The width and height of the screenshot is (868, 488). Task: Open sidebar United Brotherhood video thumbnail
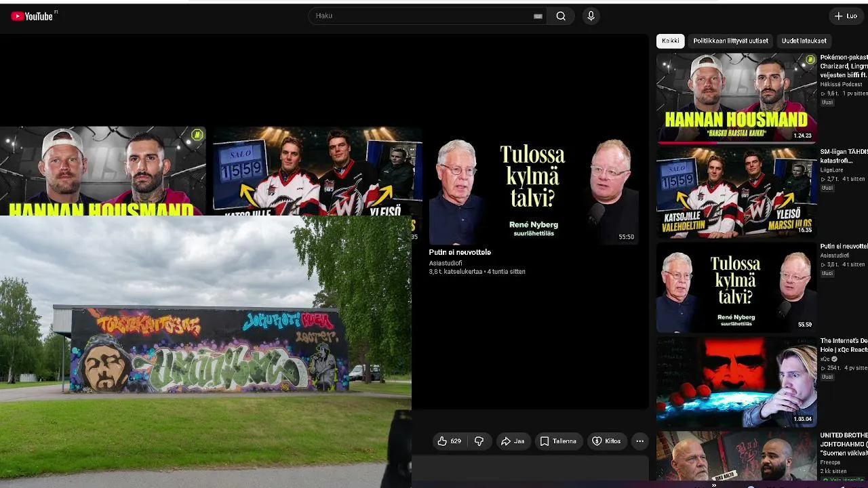(x=736, y=455)
